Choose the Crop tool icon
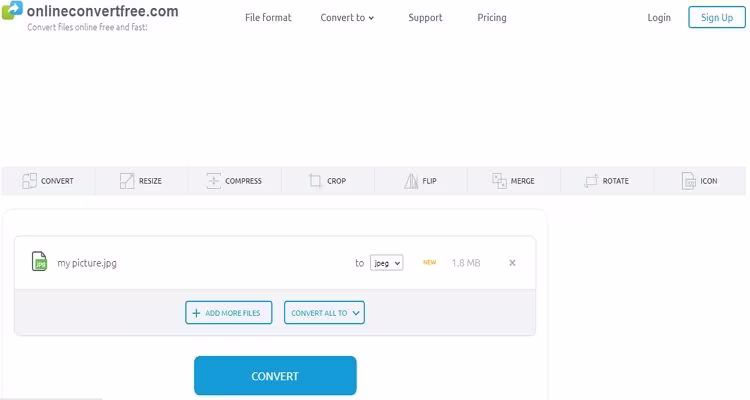The image size is (750, 400). [315, 181]
